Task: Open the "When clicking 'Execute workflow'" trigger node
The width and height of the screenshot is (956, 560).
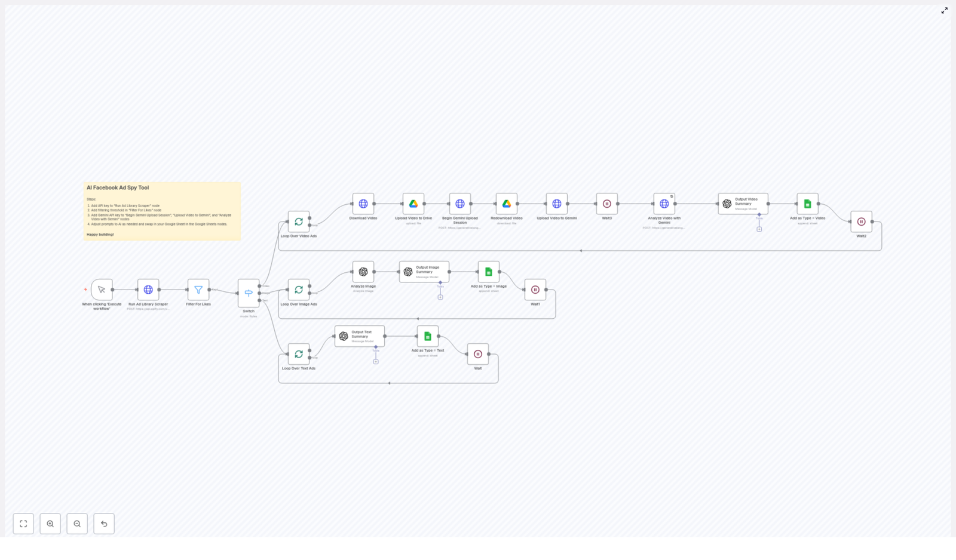Action: click(x=102, y=290)
